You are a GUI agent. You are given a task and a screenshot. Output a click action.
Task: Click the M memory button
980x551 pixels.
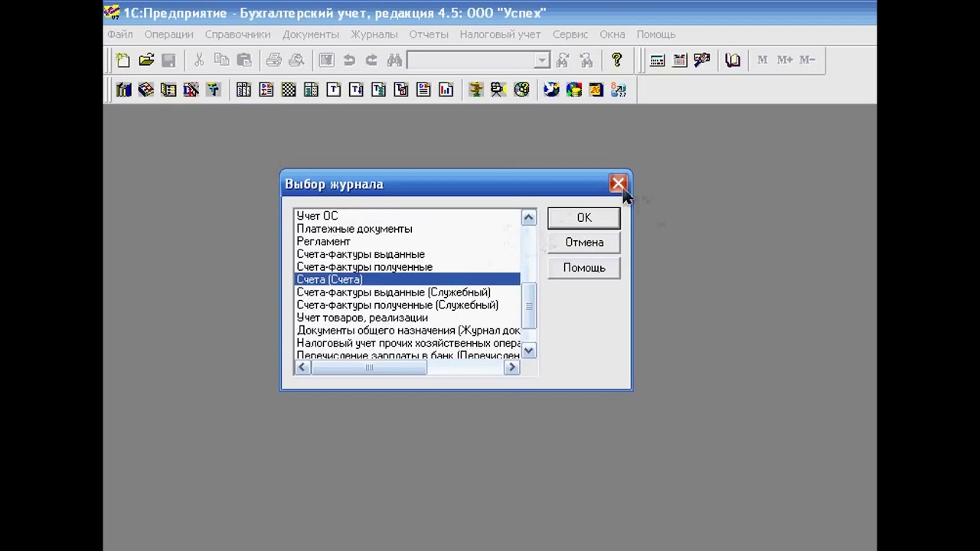click(x=763, y=60)
